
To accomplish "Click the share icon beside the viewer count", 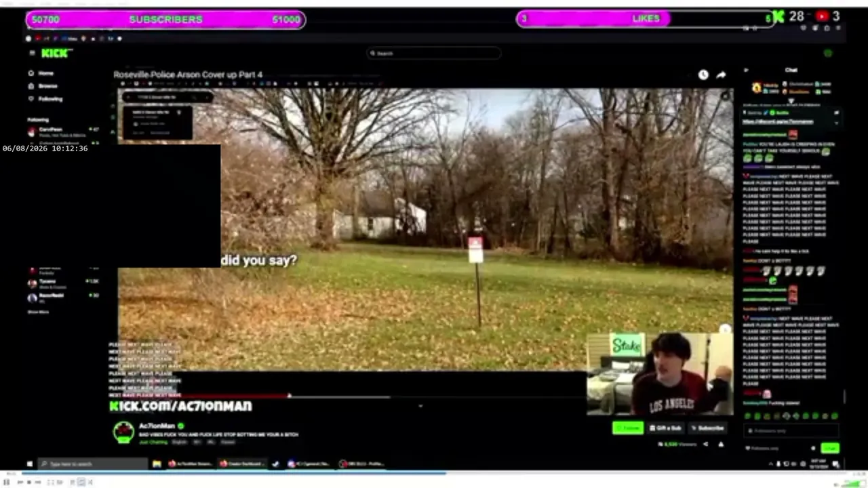I will (705, 445).
